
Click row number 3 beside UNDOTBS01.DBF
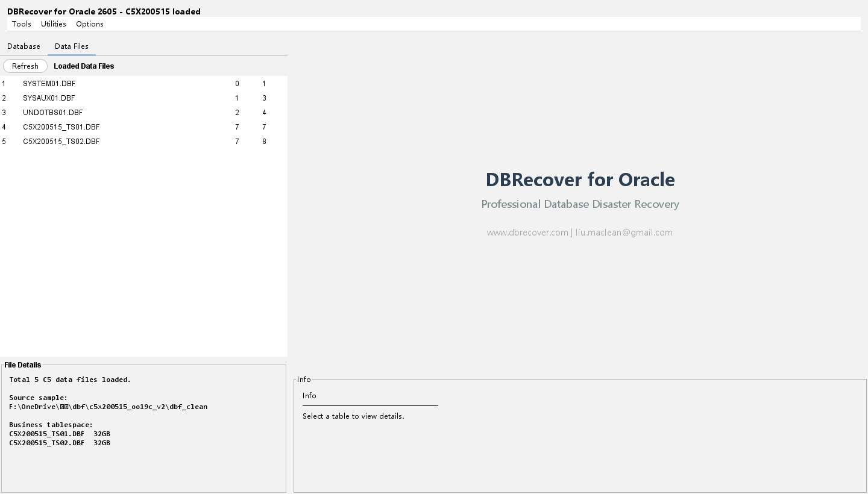[4, 113]
